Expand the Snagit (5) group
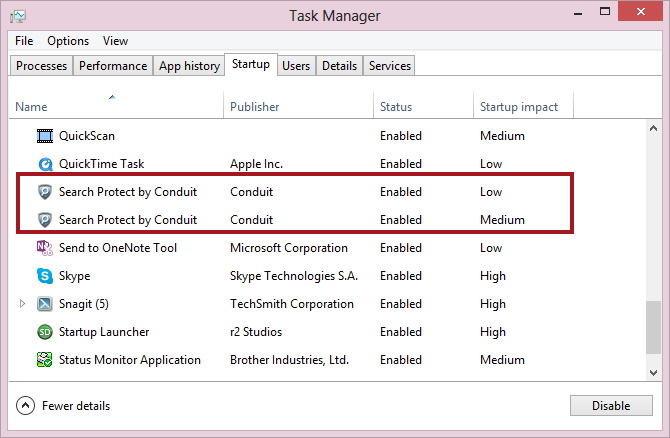The height and width of the screenshot is (438, 670). coord(22,304)
